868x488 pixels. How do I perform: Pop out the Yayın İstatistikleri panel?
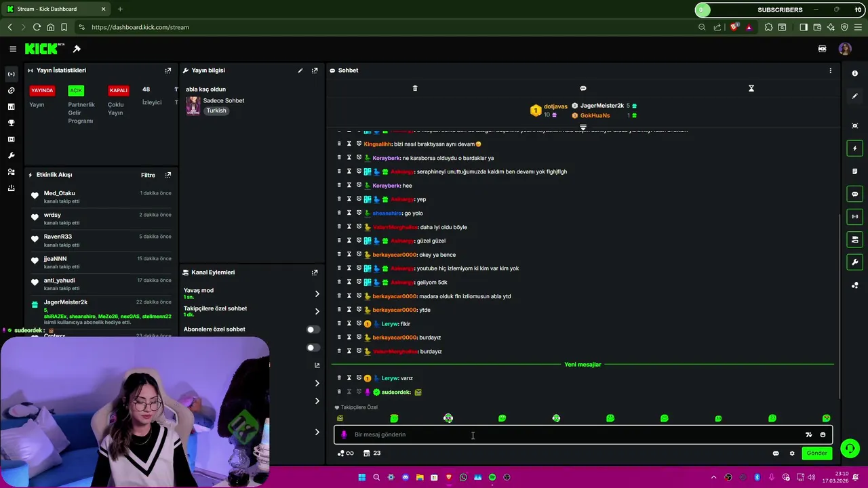pyautogui.click(x=168, y=70)
